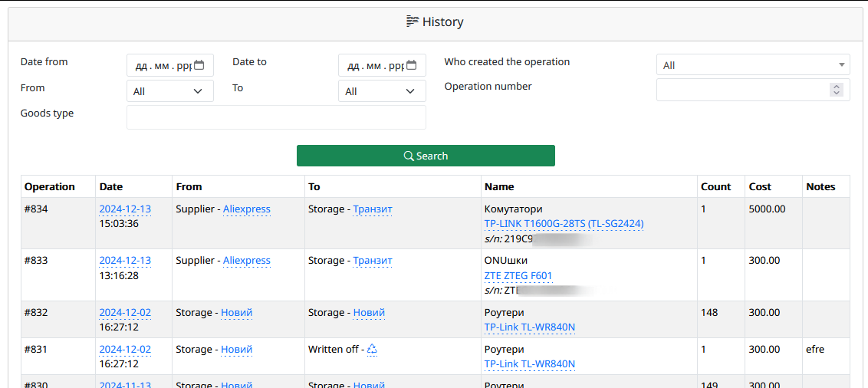
Task: Open the Who created the operation dropdown
Action: pyautogui.click(x=753, y=64)
